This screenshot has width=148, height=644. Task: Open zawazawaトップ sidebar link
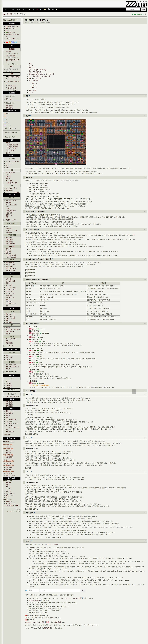[x=9, y=442]
